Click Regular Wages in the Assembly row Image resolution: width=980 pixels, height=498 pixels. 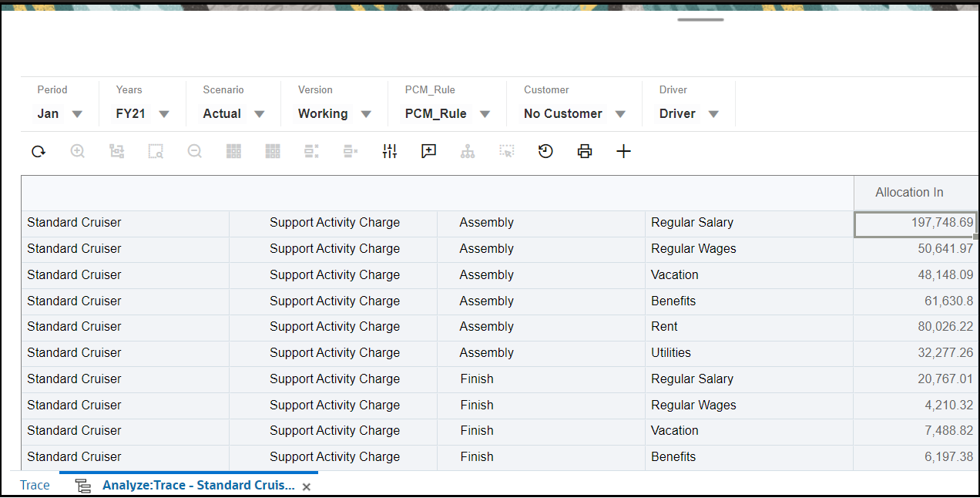coord(693,249)
